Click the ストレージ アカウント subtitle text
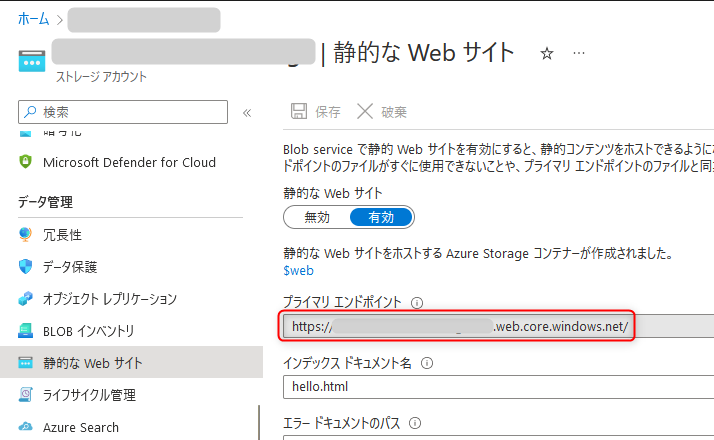Image resolution: width=714 pixels, height=440 pixels. tap(101, 77)
